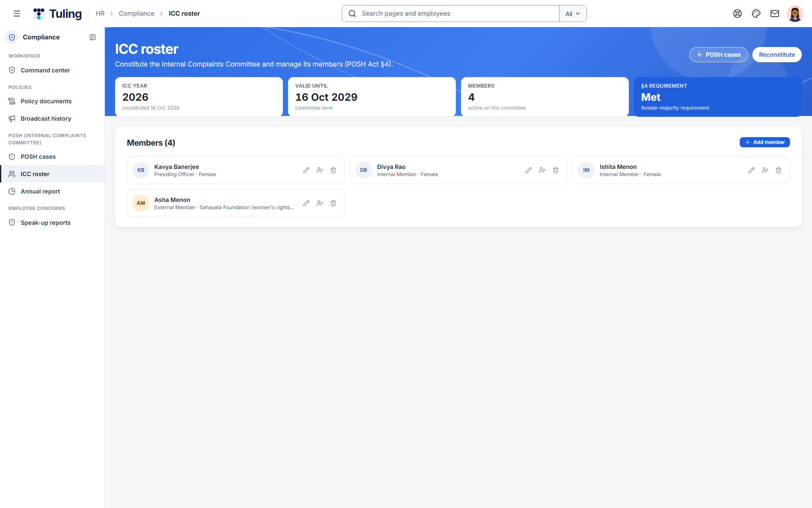Click the Tuling logo
The width and height of the screenshot is (812, 508).
tap(58, 14)
